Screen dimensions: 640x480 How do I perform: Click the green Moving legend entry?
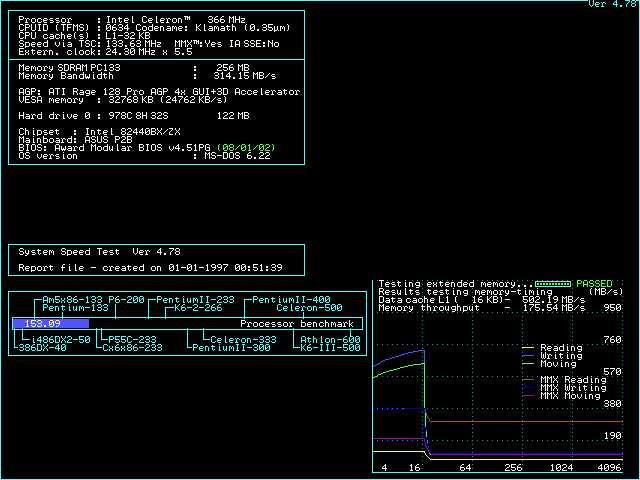pyautogui.click(x=550, y=364)
